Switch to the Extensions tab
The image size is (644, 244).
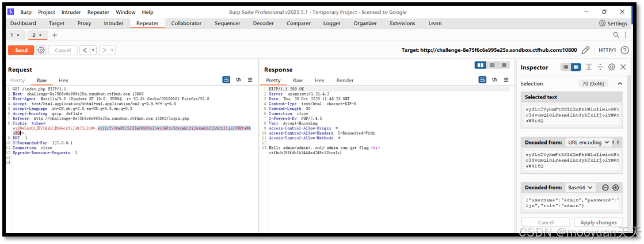402,24
